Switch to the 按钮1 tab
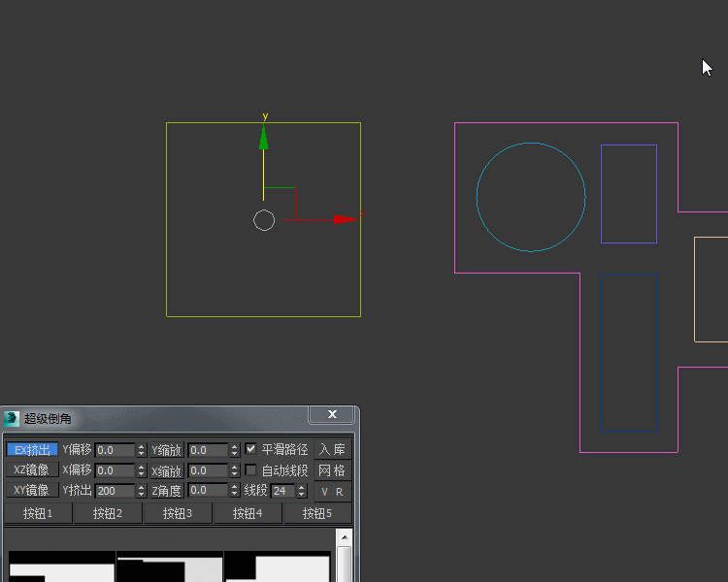Screen dimensions: 728x582 click(x=38, y=513)
